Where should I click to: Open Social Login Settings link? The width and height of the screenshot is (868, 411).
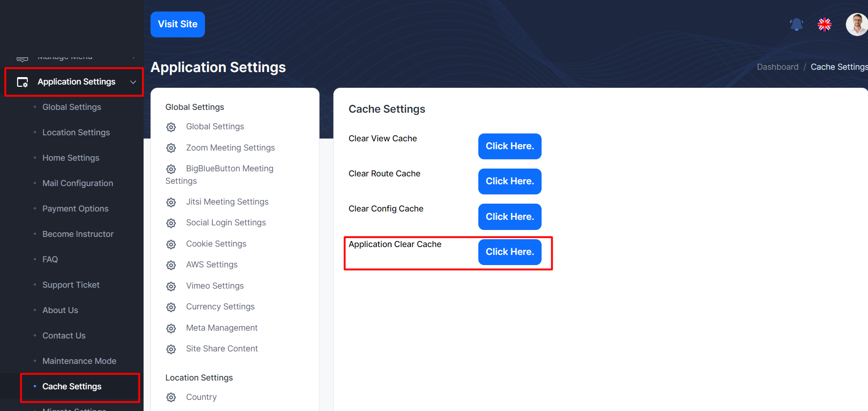(226, 223)
